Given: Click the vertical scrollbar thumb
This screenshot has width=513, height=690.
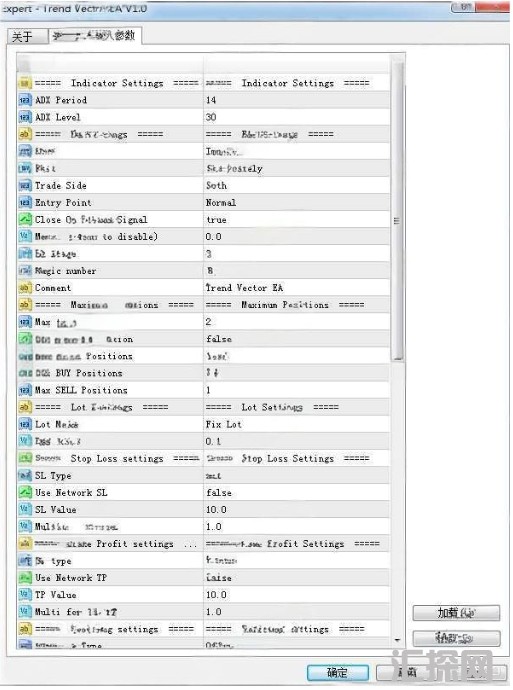Looking at the screenshot, I should [x=398, y=211].
